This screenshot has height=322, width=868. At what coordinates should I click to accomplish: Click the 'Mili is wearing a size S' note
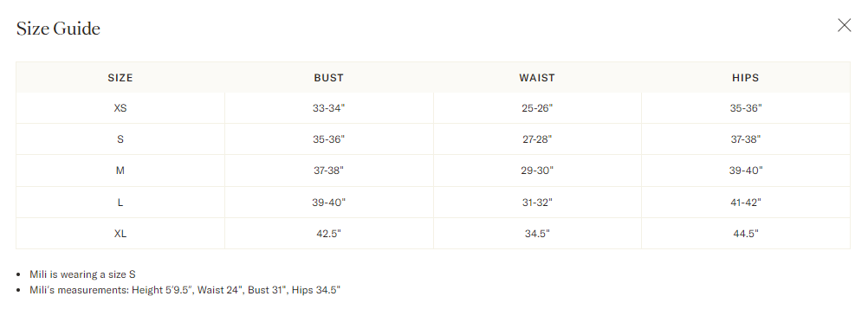[82, 274]
